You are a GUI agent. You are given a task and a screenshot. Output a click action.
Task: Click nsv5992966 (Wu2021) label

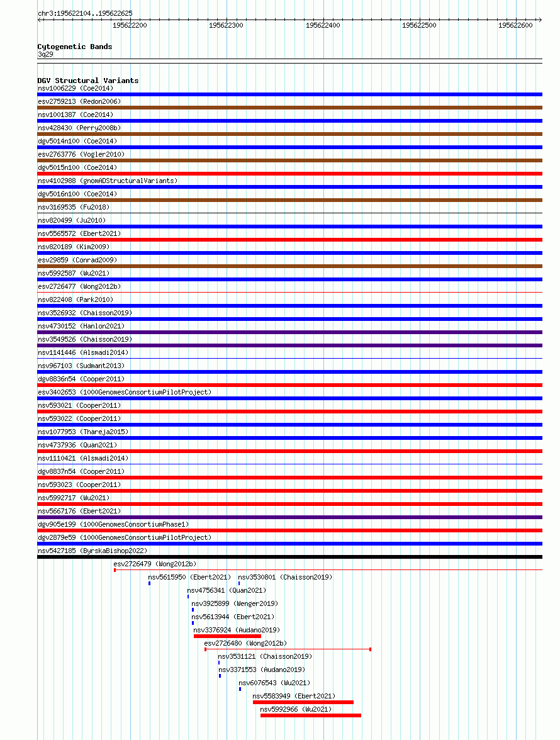tap(296, 709)
